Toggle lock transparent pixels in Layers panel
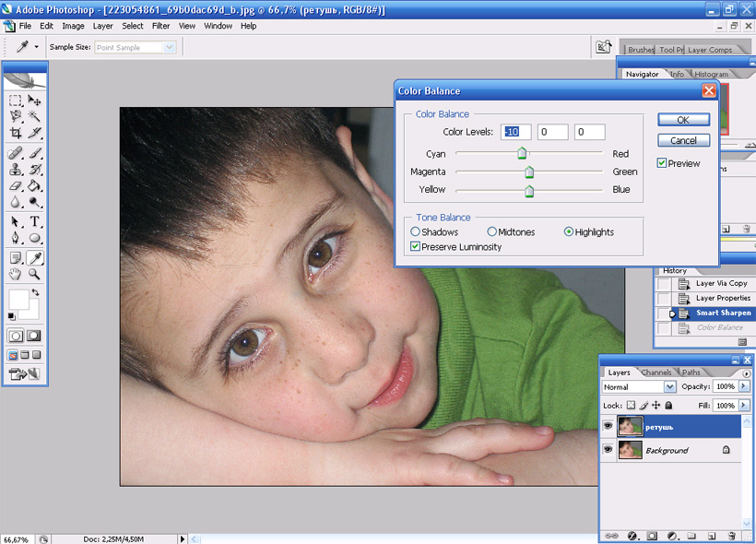Viewport: 756px width, 544px height. coord(631,405)
